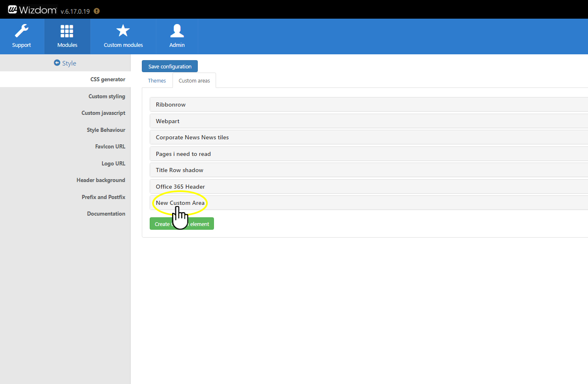
Task: Expand the Webpart custom area
Action: (x=168, y=121)
